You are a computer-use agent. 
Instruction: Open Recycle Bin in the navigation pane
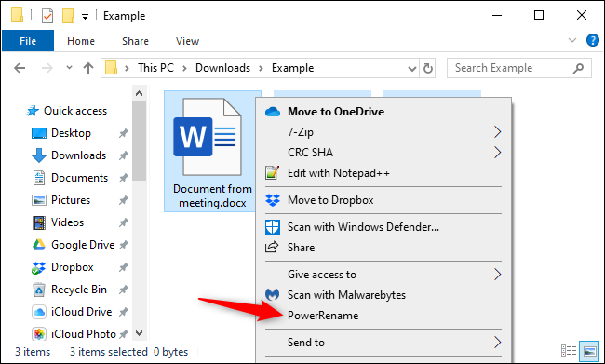click(70, 290)
